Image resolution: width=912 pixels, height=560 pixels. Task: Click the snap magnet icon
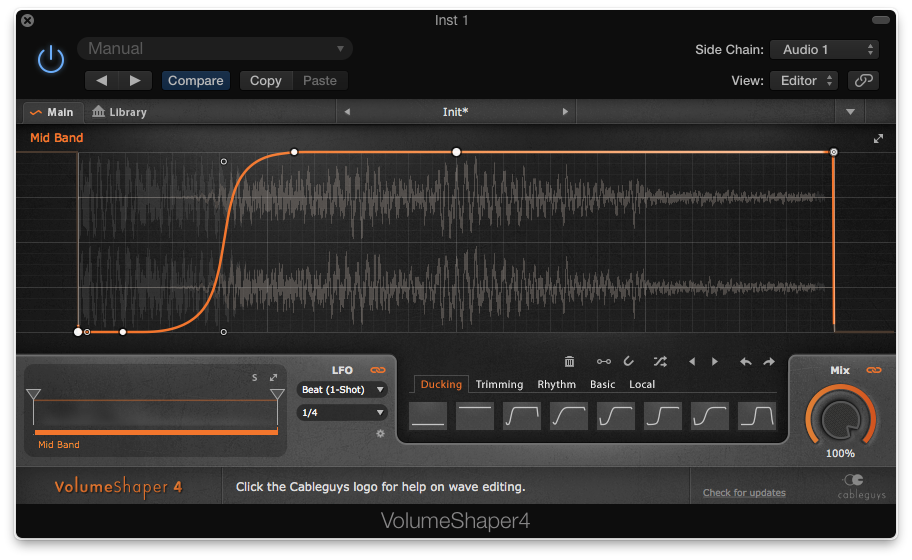629,362
